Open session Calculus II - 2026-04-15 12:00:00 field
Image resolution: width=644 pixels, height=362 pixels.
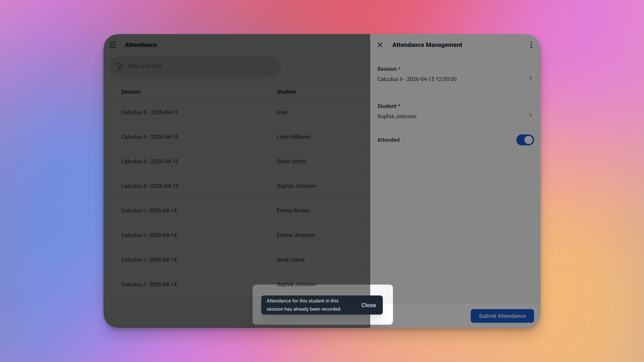[417, 79]
